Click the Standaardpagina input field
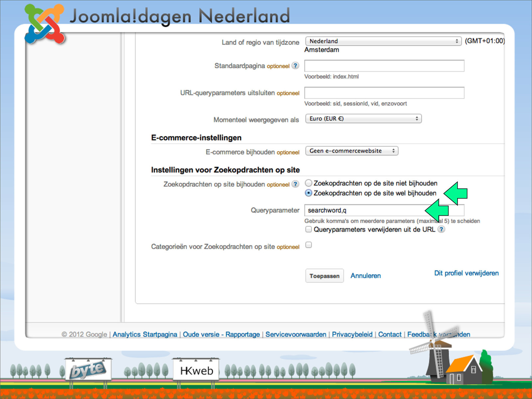Screen dimensions: 532x399 pyautogui.click(x=384, y=66)
